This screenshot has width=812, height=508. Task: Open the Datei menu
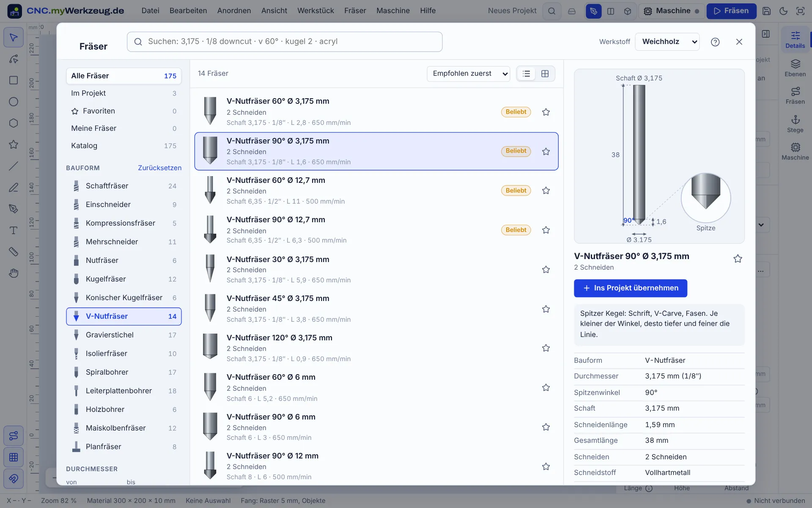click(x=150, y=11)
